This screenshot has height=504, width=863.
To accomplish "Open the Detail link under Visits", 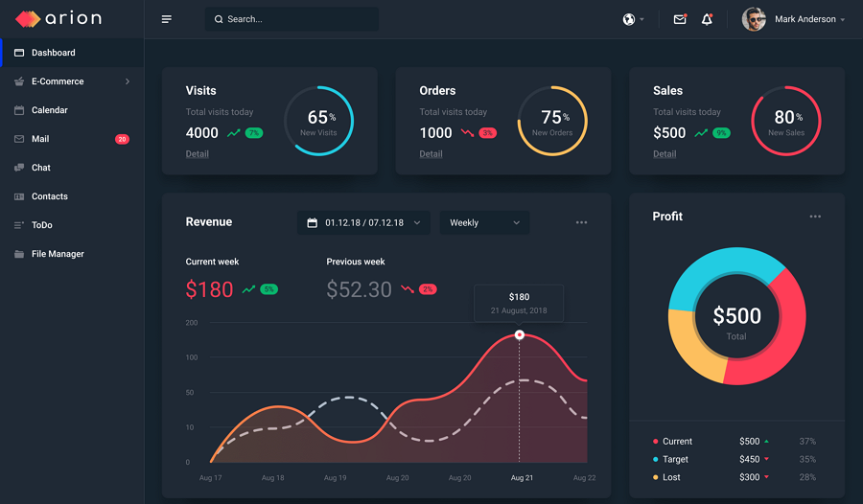I will click(x=197, y=154).
